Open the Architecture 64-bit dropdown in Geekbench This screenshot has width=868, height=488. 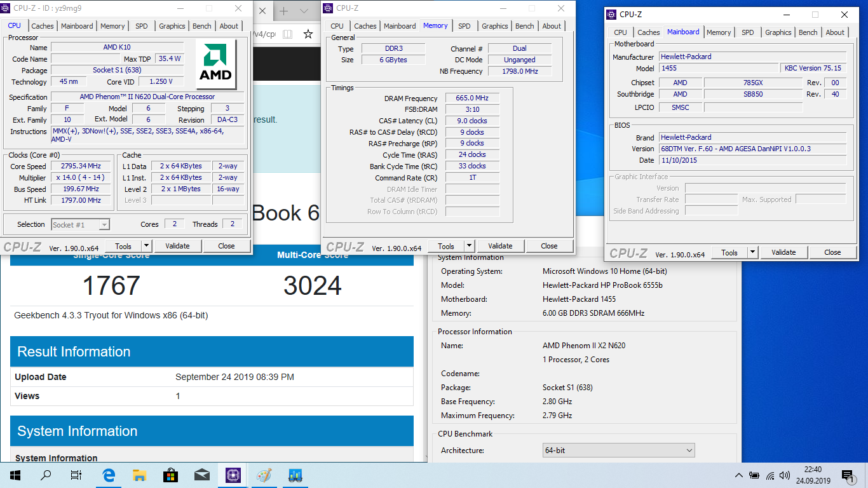tap(618, 451)
